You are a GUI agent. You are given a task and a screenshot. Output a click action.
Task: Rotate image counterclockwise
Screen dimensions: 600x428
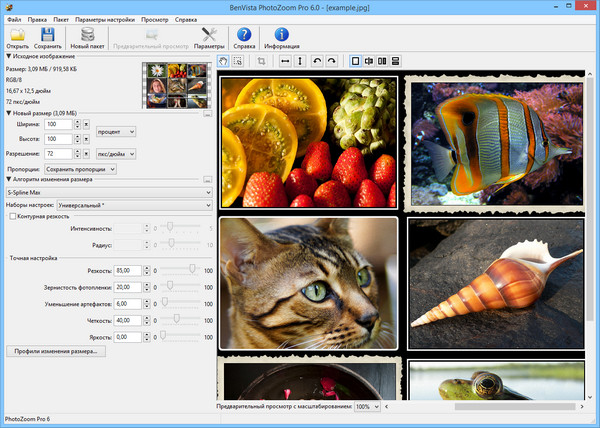[x=317, y=61]
